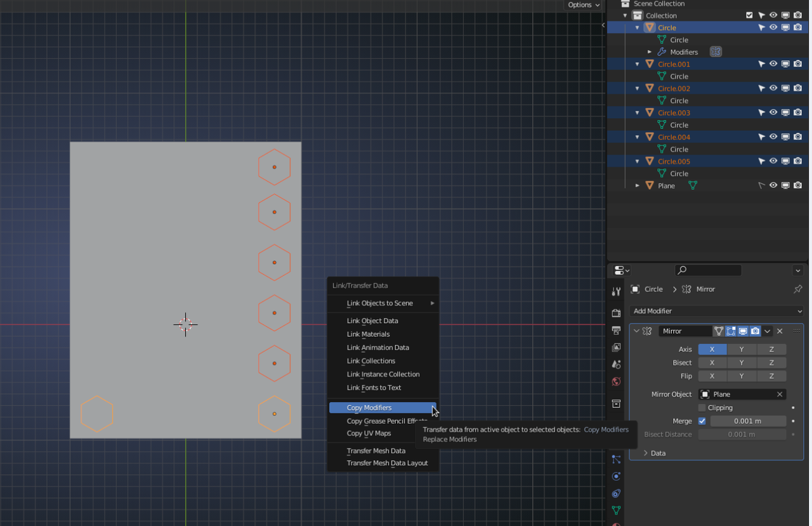
Task: Uncheck the Merge checkbox
Action: point(702,421)
